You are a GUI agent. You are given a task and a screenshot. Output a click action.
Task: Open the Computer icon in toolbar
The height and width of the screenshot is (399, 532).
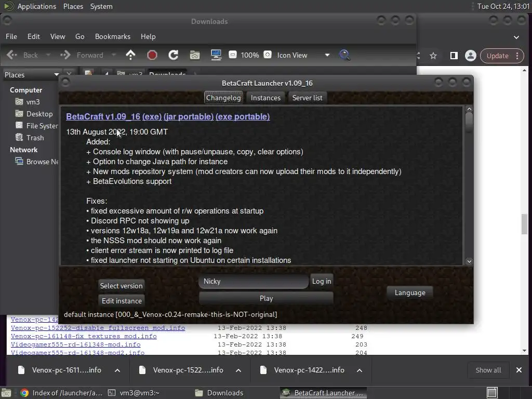[216, 55]
